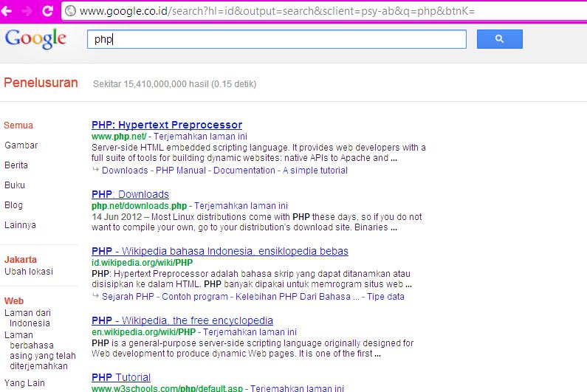The image size is (587, 392).
Task: Click the Penelusuran heading
Action: point(41,83)
